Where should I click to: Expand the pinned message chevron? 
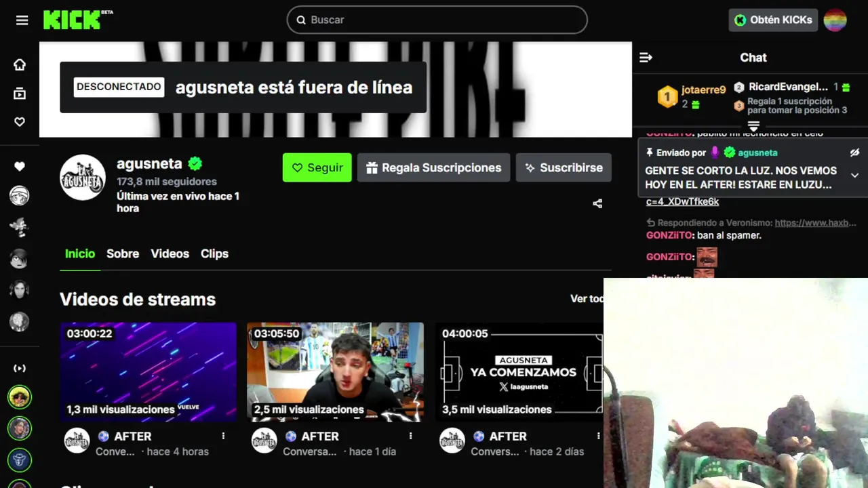pyautogui.click(x=855, y=176)
